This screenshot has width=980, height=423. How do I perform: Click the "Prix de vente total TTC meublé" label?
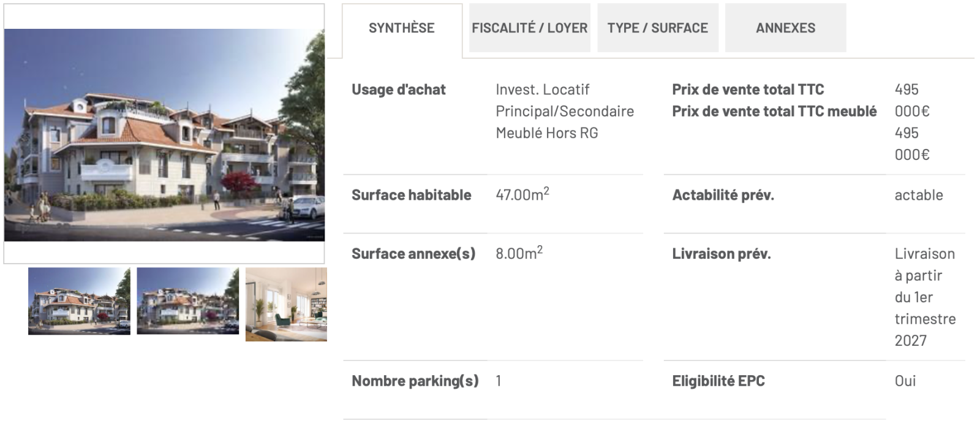(774, 112)
